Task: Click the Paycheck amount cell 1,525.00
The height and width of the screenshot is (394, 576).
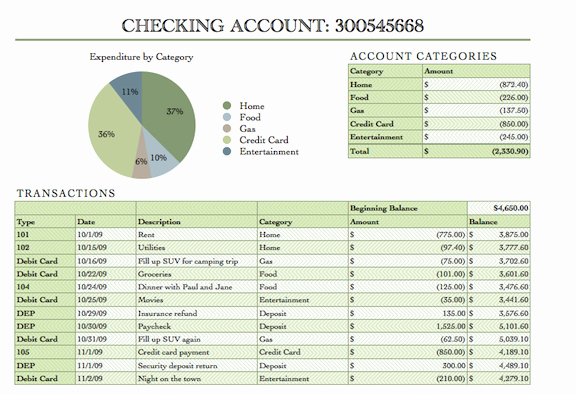Action: (x=408, y=326)
